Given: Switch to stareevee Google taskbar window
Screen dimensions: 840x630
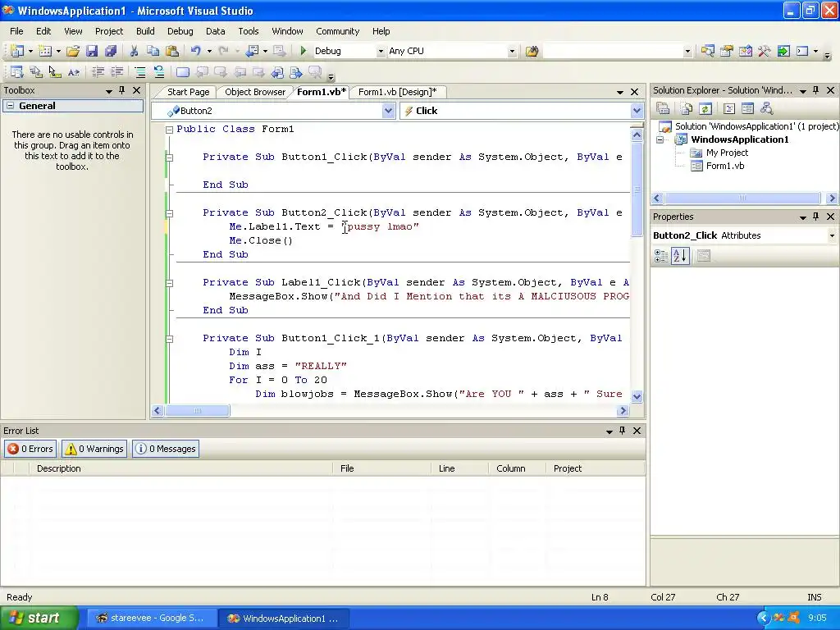Looking at the screenshot, I should click(x=151, y=619).
